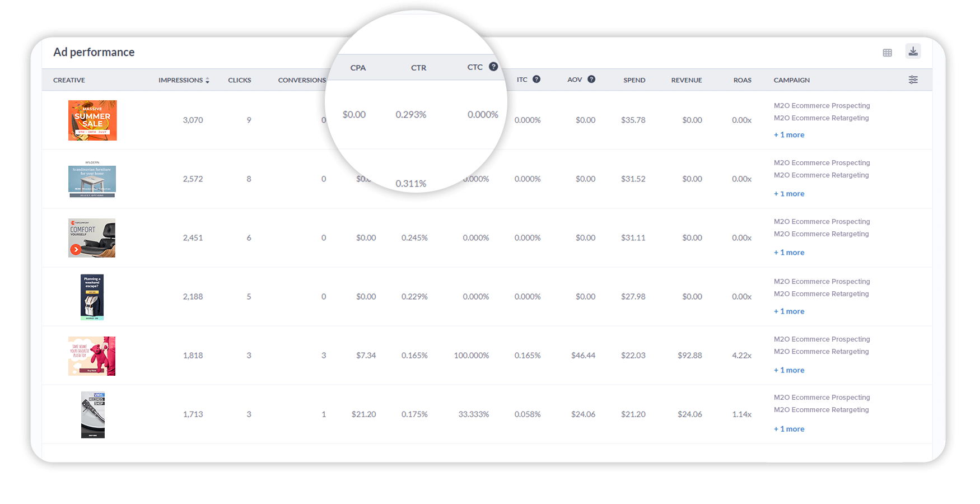Select the $31.11 spend value
980x504 pixels.
click(x=633, y=237)
